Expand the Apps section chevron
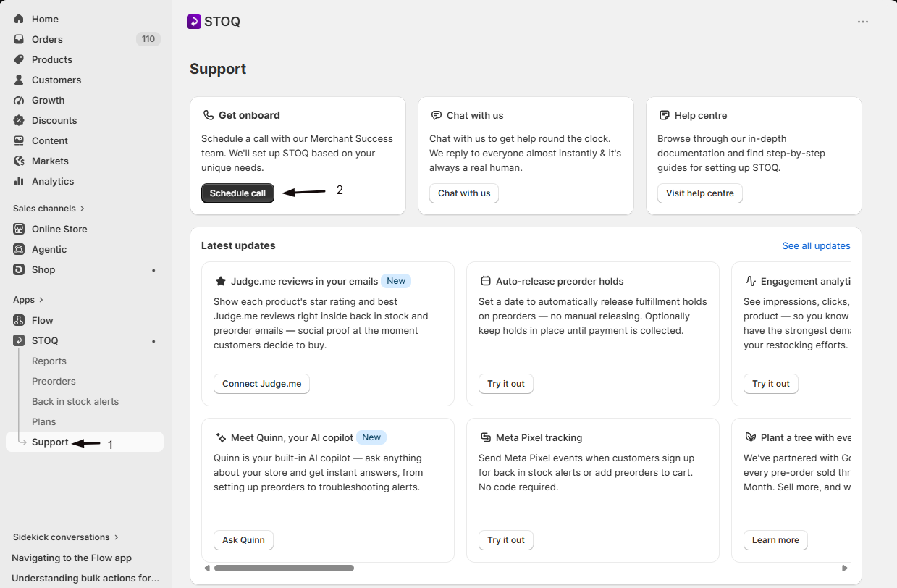The image size is (897, 588). click(x=41, y=300)
